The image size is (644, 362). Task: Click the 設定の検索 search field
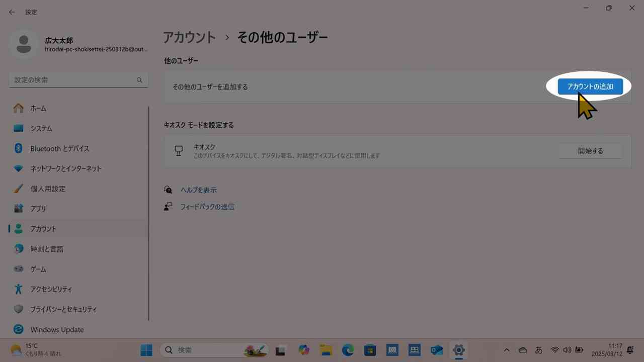78,79
